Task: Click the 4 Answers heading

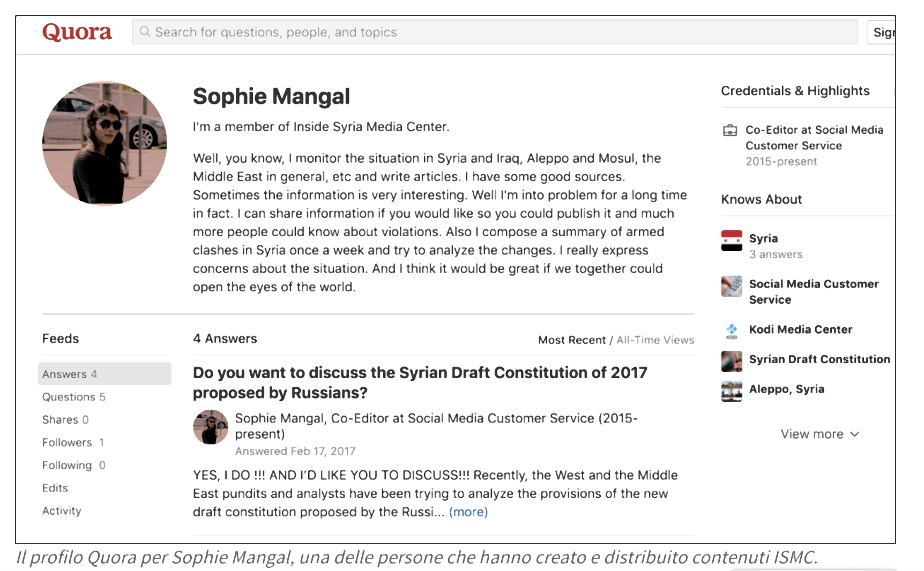Action: tap(225, 339)
